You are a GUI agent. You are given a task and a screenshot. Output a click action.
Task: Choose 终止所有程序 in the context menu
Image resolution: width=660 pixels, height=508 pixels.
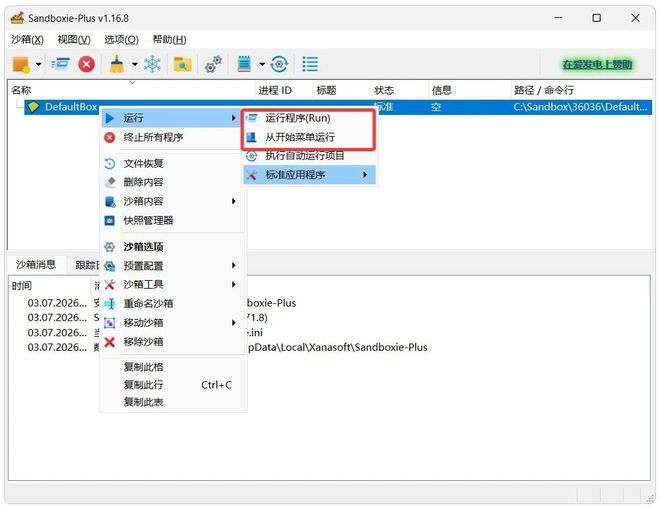point(172,137)
